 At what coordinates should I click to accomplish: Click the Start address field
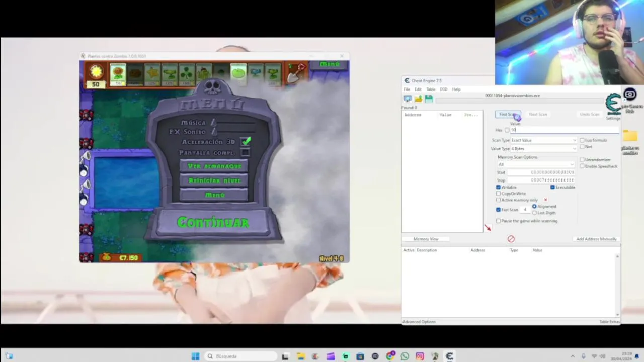(541, 172)
